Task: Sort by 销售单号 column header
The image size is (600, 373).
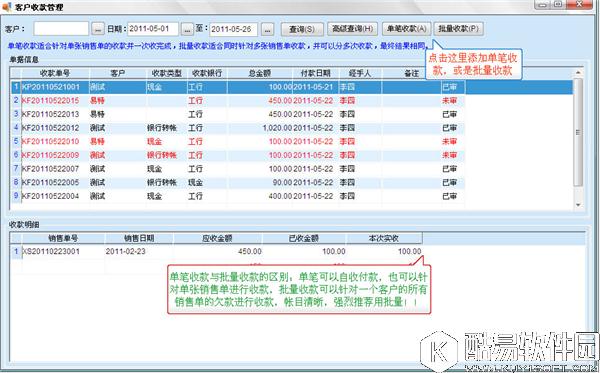Action: [x=63, y=238]
